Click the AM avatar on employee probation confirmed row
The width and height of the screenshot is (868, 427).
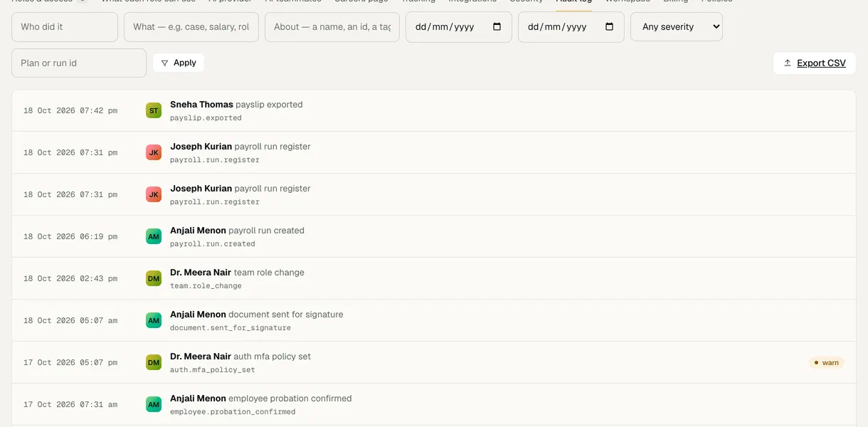coord(154,404)
